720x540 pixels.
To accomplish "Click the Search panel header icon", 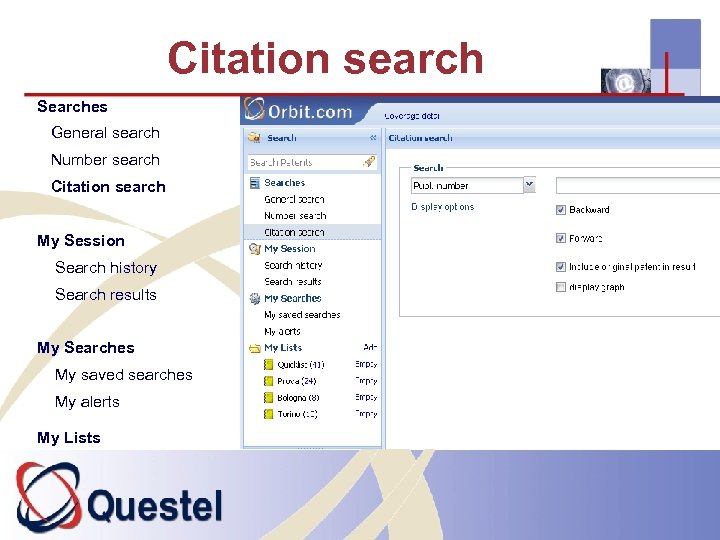I will pos(254,138).
